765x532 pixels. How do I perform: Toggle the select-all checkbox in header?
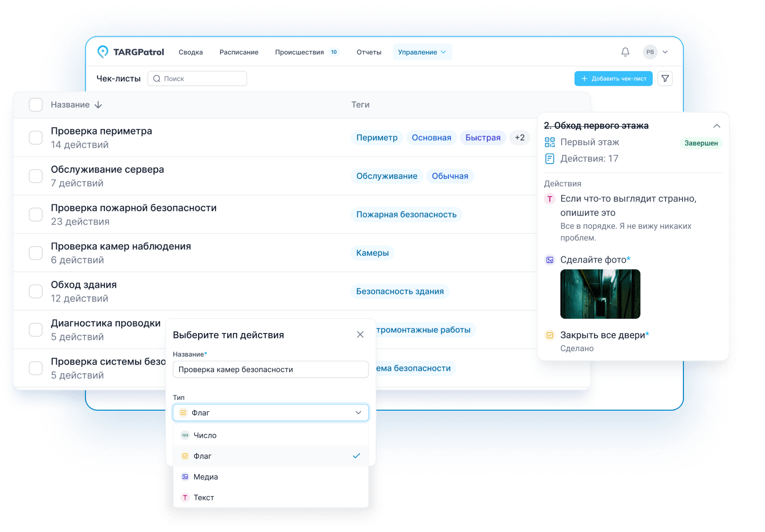click(x=35, y=105)
